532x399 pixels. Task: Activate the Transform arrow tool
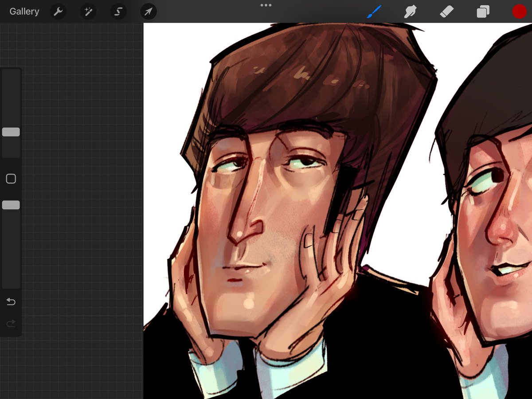[149, 12]
